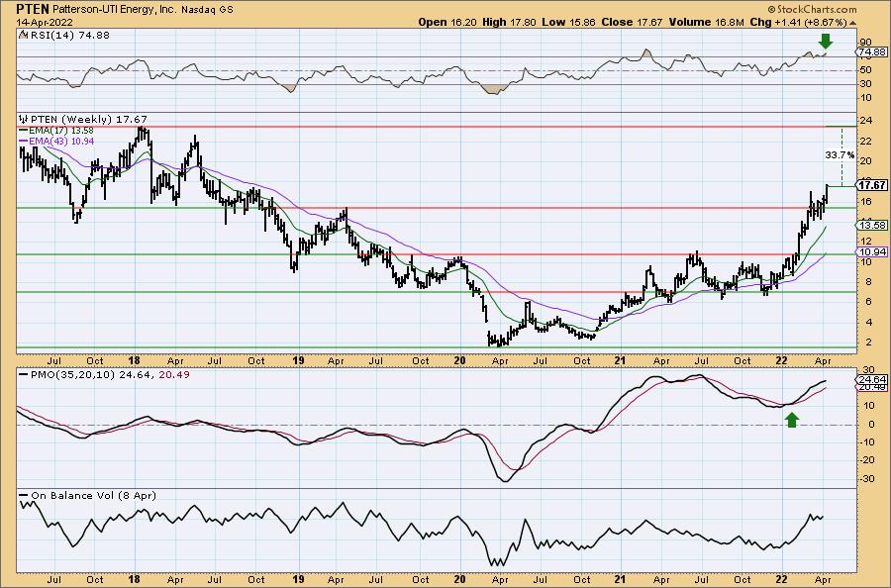This screenshot has height=588, width=891.
Task: Open the StockCharts.com copyright link
Action: (x=812, y=9)
